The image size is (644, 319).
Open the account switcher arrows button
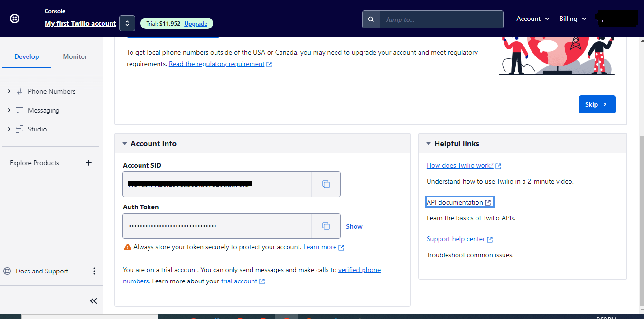pos(127,23)
